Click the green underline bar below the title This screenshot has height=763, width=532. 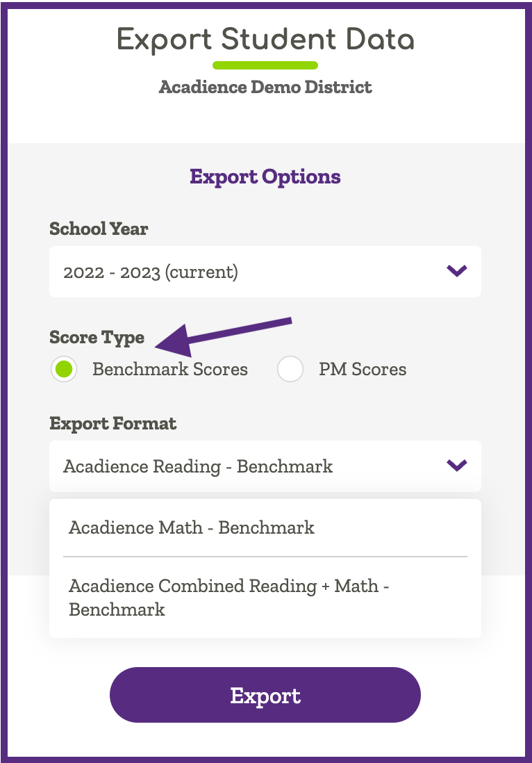(265, 65)
